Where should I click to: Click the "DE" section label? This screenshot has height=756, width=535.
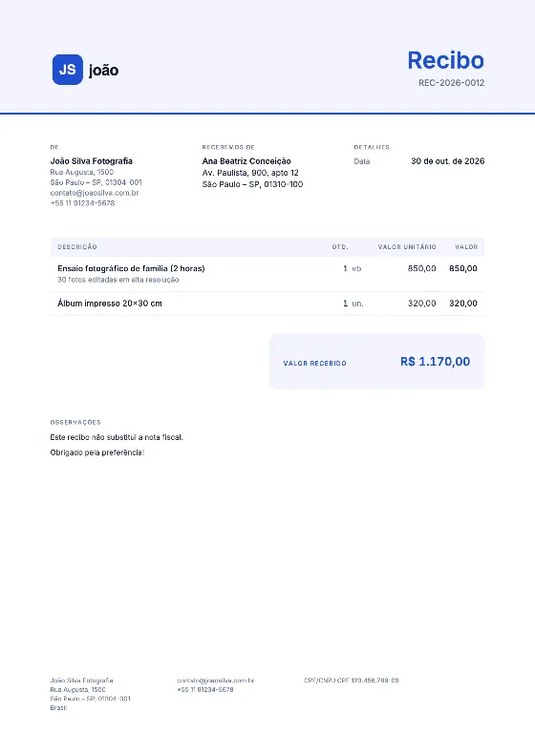coord(54,147)
